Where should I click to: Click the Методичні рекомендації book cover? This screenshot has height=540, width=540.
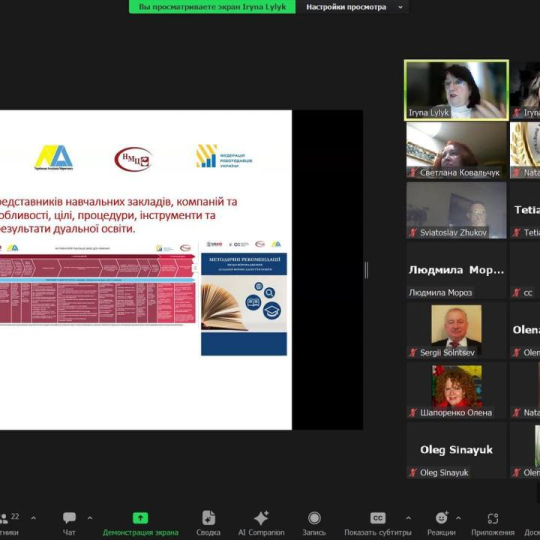coord(244,304)
